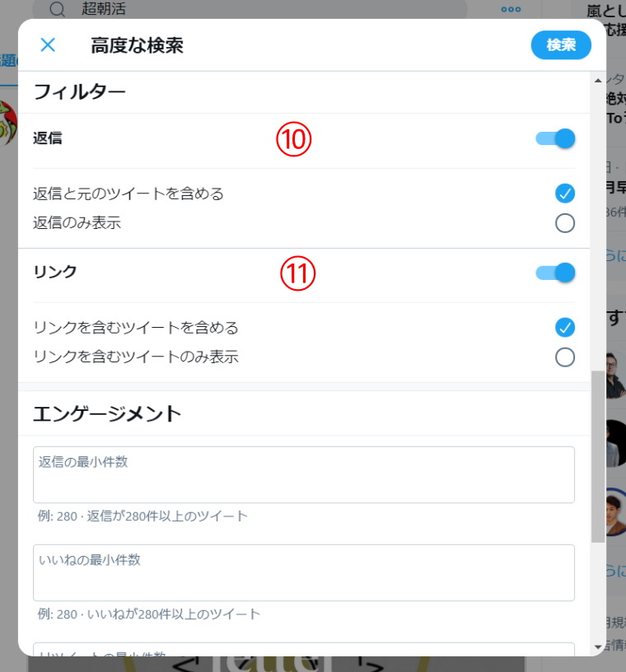The width and height of the screenshot is (626, 672).
Task: Click the scrollbar up arrow
Action: click(x=598, y=81)
